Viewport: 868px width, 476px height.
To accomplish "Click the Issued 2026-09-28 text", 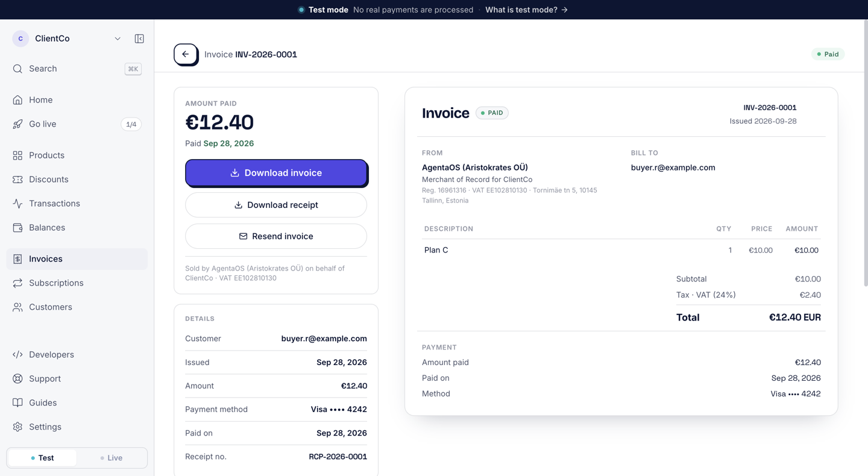I will click(763, 121).
